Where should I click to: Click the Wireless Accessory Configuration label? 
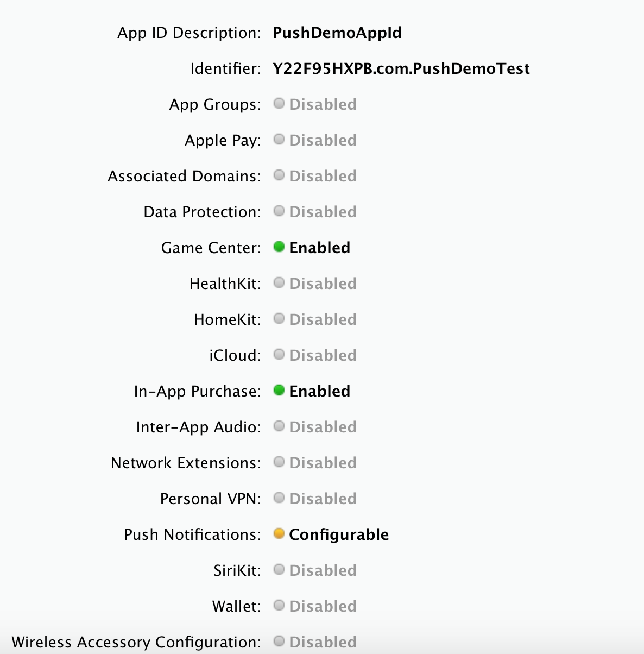136,642
